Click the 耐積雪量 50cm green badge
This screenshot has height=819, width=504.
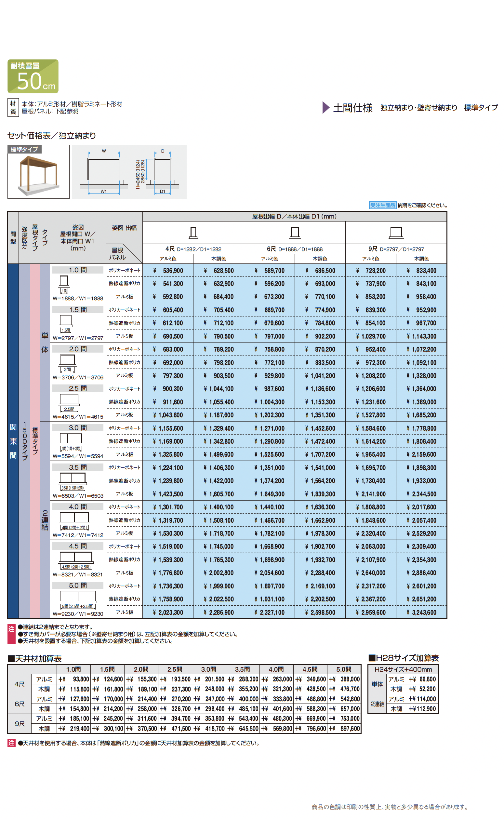[x=33, y=76]
